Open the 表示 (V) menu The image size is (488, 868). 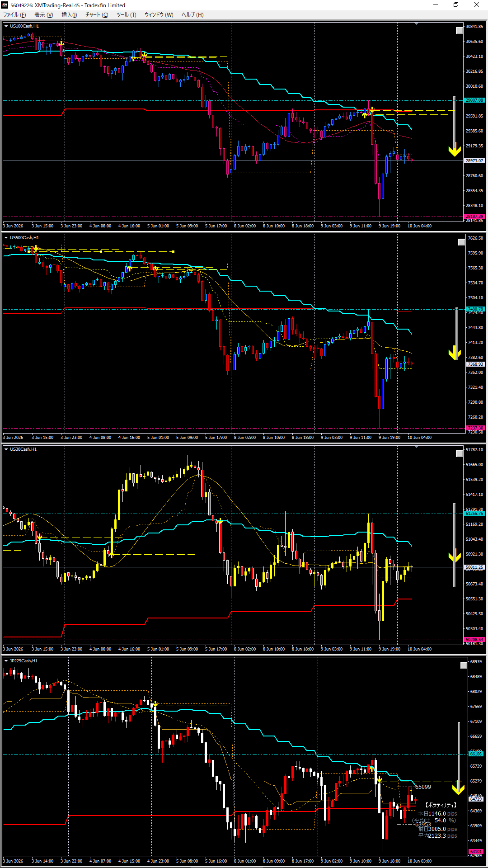pos(43,15)
